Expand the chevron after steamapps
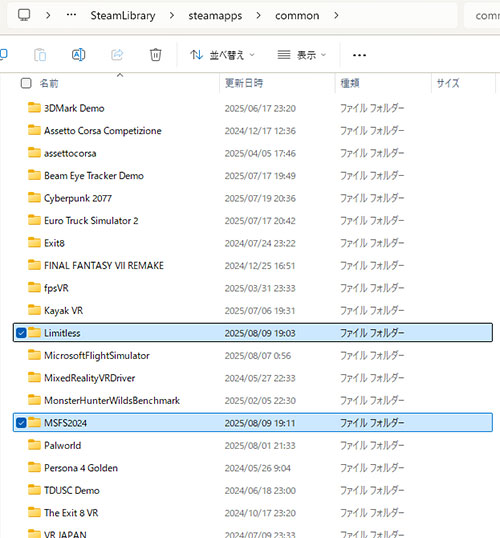The image size is (500, 538). pos(258,15)
